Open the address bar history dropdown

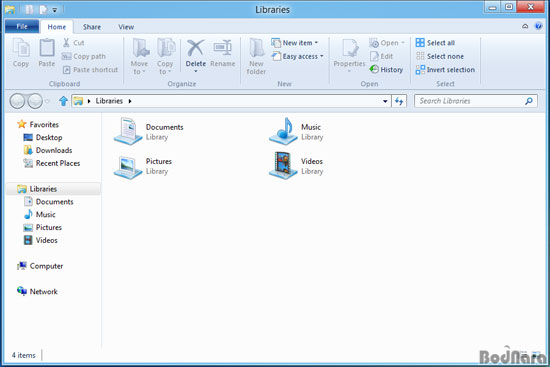tap(385, 101)
